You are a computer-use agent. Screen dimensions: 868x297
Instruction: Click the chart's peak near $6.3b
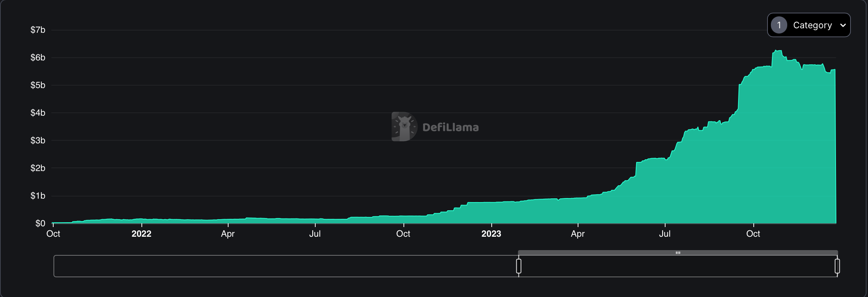point(776,50)
